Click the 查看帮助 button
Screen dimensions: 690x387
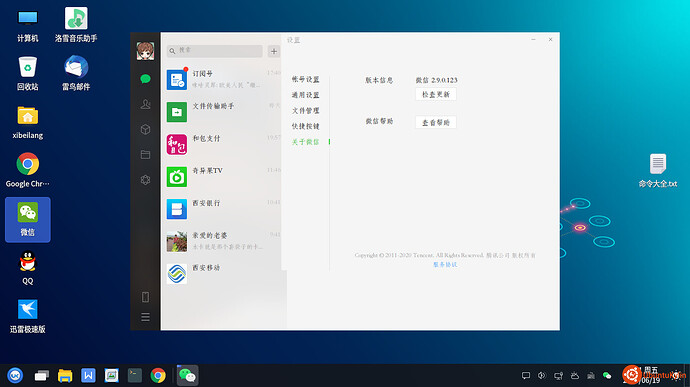tap(436, 122)
